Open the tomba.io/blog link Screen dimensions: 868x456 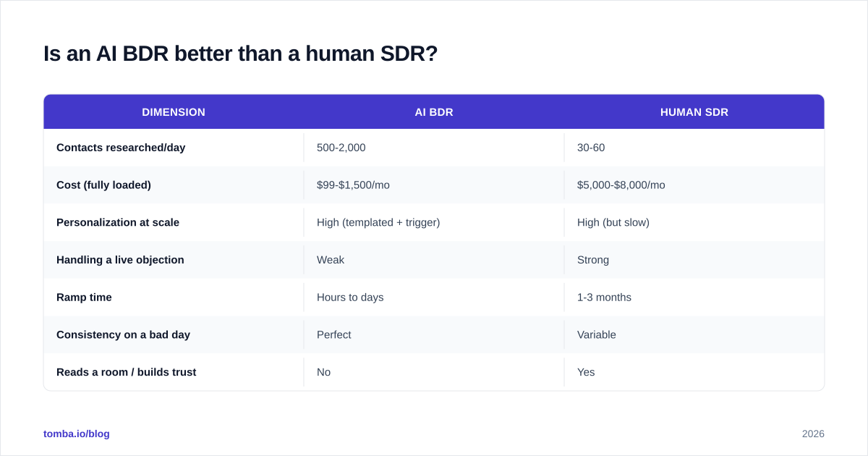click(77, 434)
